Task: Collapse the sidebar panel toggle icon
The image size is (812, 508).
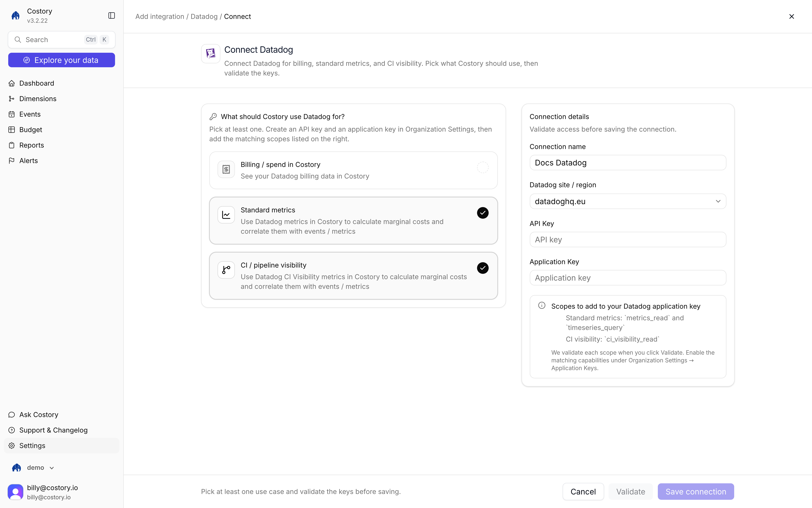Action: [112, 15]
